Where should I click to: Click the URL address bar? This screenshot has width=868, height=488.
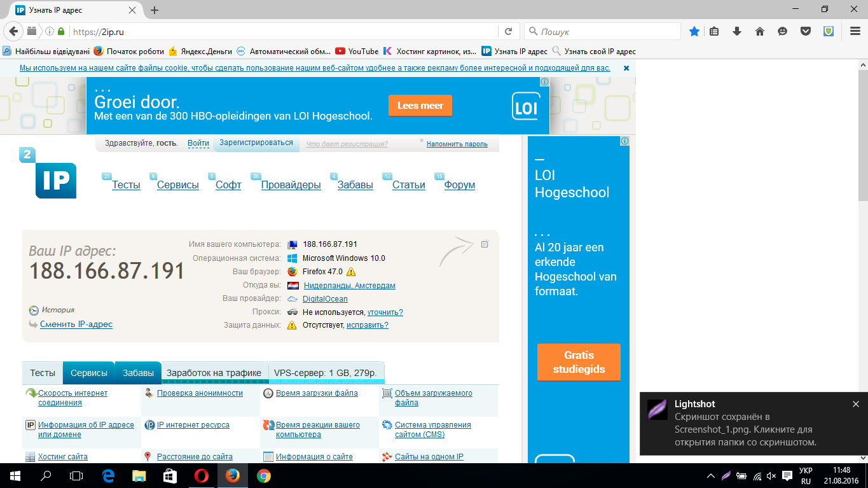[x=283, y=31]
